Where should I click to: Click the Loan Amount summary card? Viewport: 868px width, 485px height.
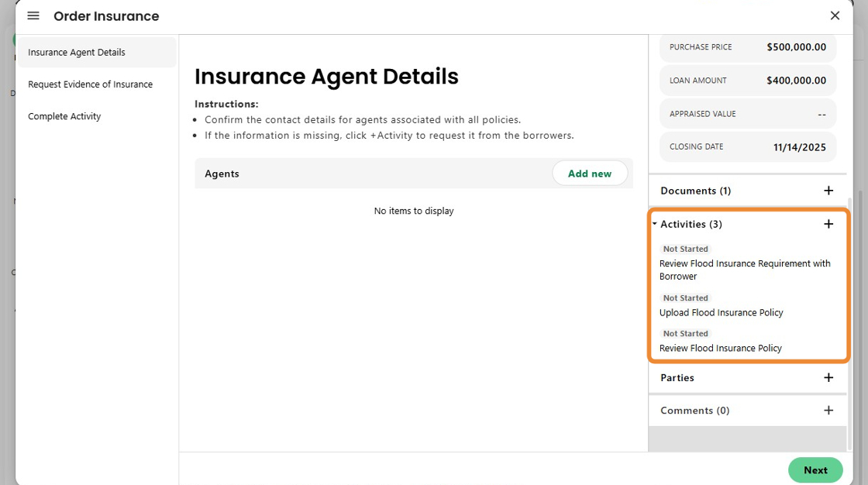747,81
